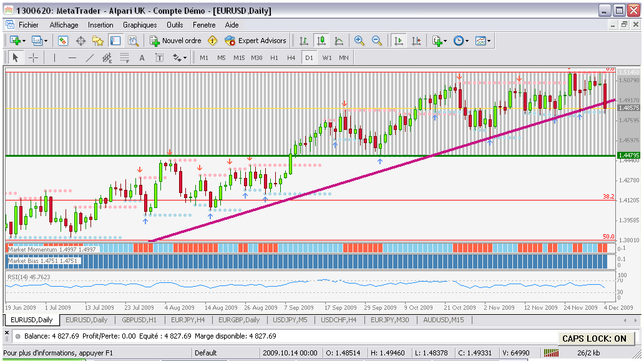Toggle the Terminal panel icon
This screenshot has width=644, height=361.
115,41
